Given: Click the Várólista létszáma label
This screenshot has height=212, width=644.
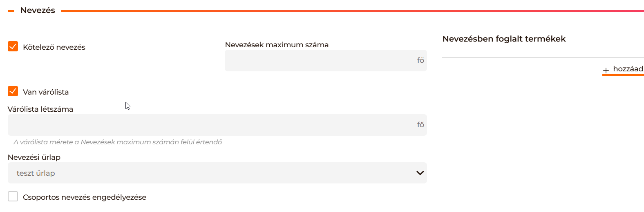Looking at the screenshot, I should 40,109.
